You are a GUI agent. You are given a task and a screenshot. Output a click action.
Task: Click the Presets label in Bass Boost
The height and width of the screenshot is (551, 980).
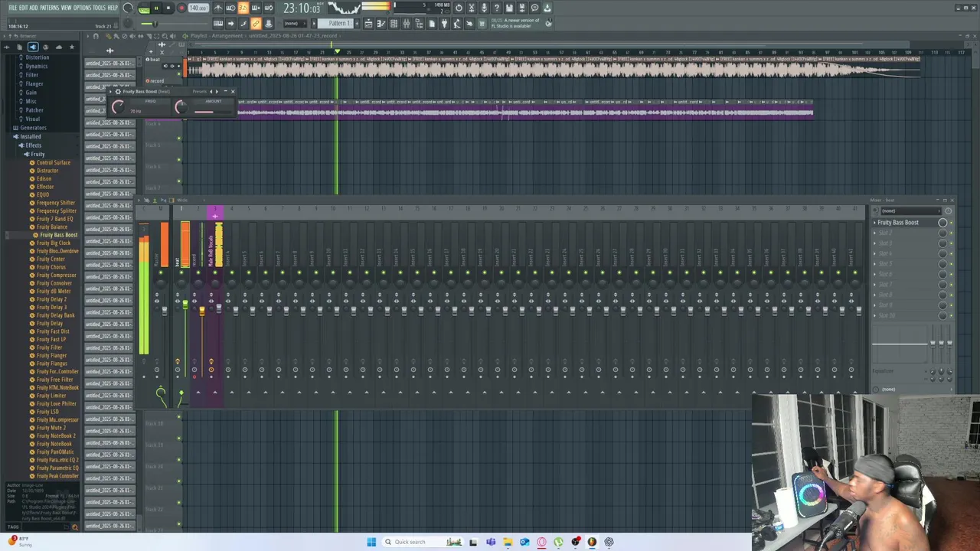[199, 92]
